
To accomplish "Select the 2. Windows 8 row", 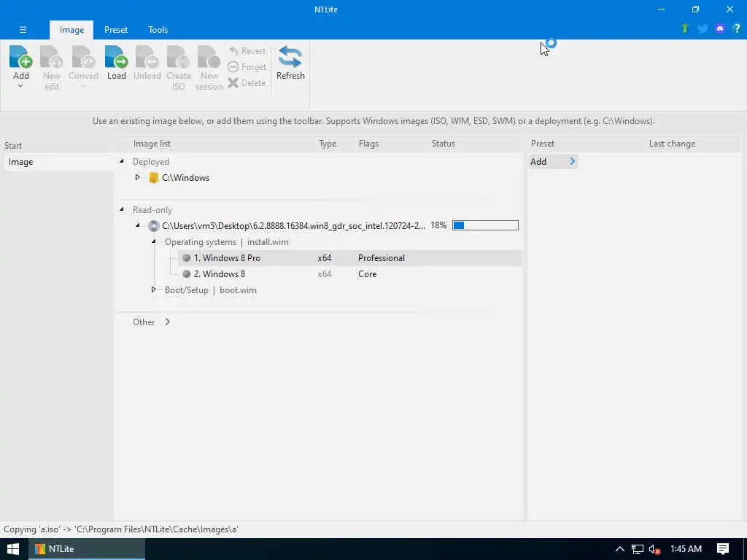I will [x=350, y=274].
